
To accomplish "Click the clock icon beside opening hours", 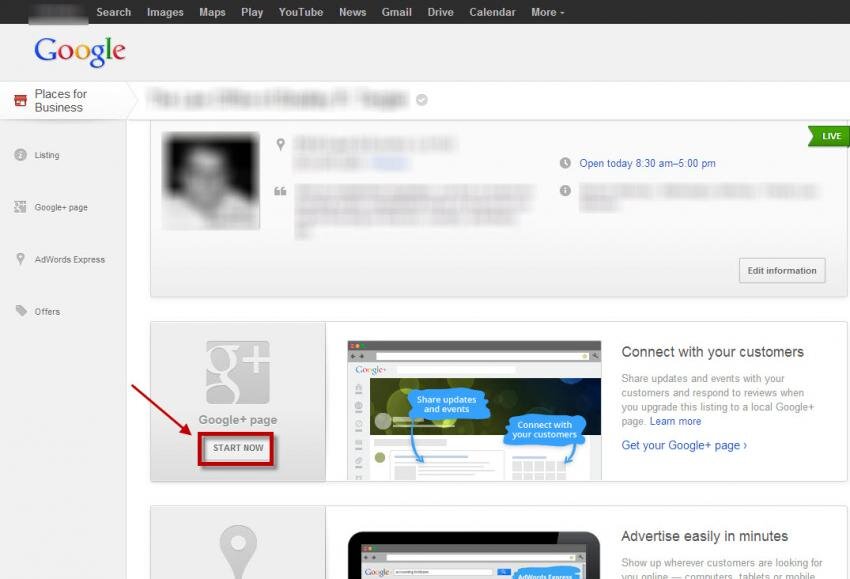I will coord(565,163).
